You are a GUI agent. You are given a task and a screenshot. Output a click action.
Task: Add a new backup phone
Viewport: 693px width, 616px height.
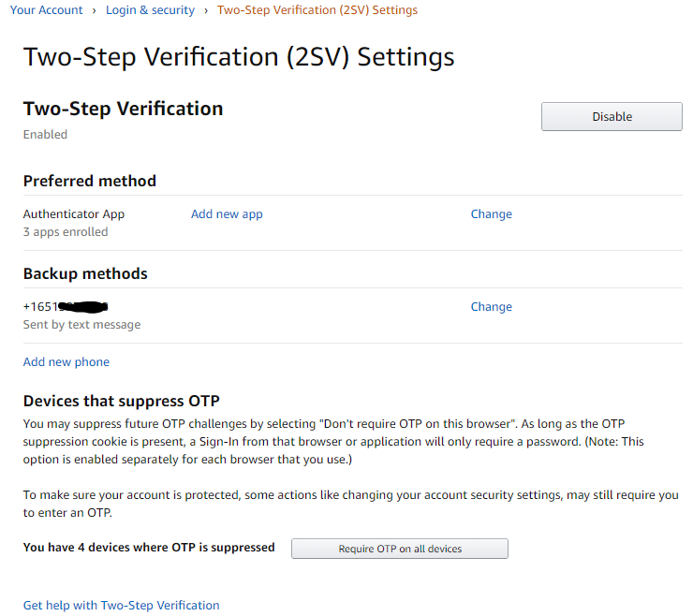click(x=66, y=362)
